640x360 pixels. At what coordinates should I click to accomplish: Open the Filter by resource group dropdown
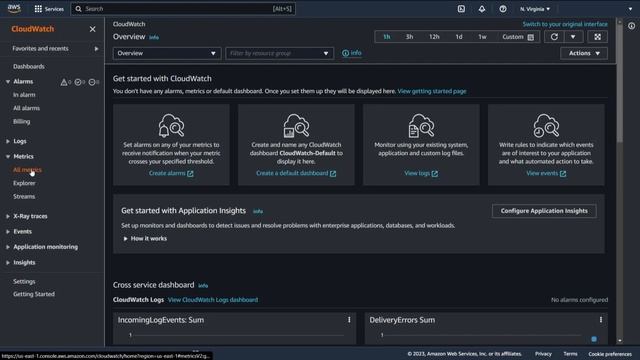280,53
